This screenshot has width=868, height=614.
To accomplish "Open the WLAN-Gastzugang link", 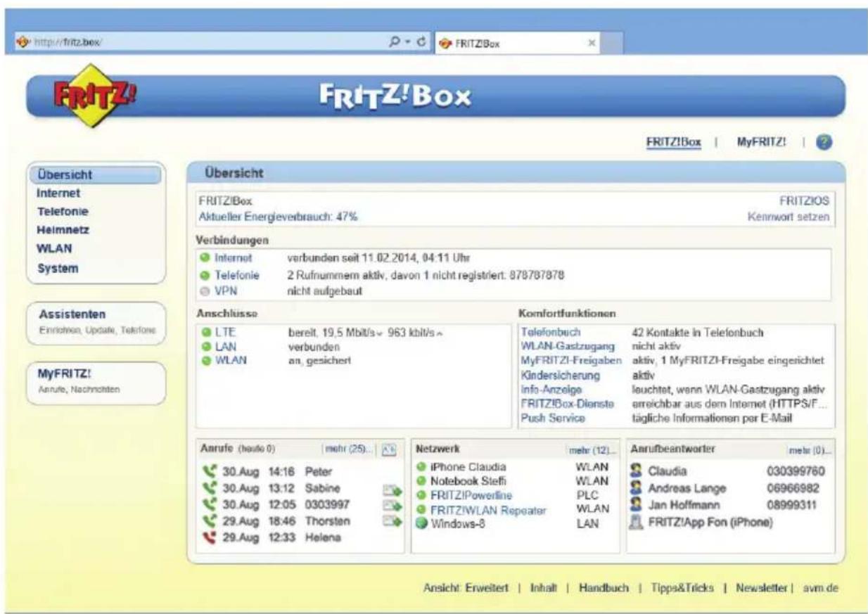I will [567, 347].
